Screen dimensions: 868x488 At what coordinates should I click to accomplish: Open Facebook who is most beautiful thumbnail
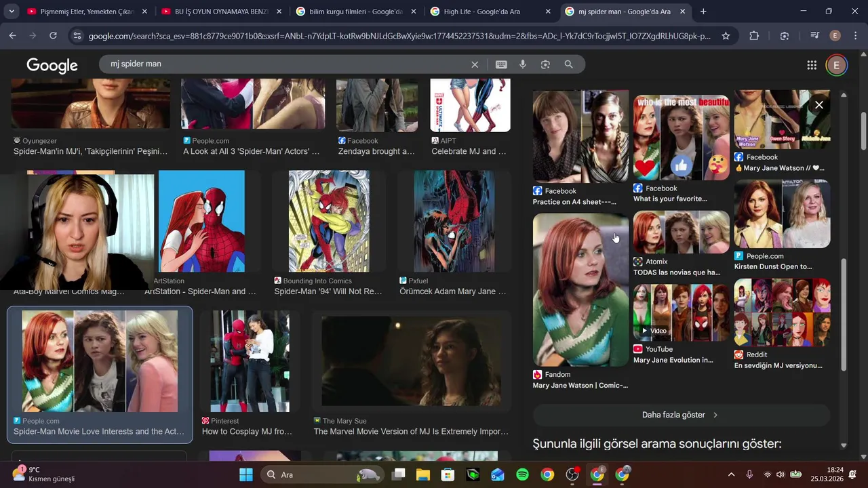pos(682,138)
